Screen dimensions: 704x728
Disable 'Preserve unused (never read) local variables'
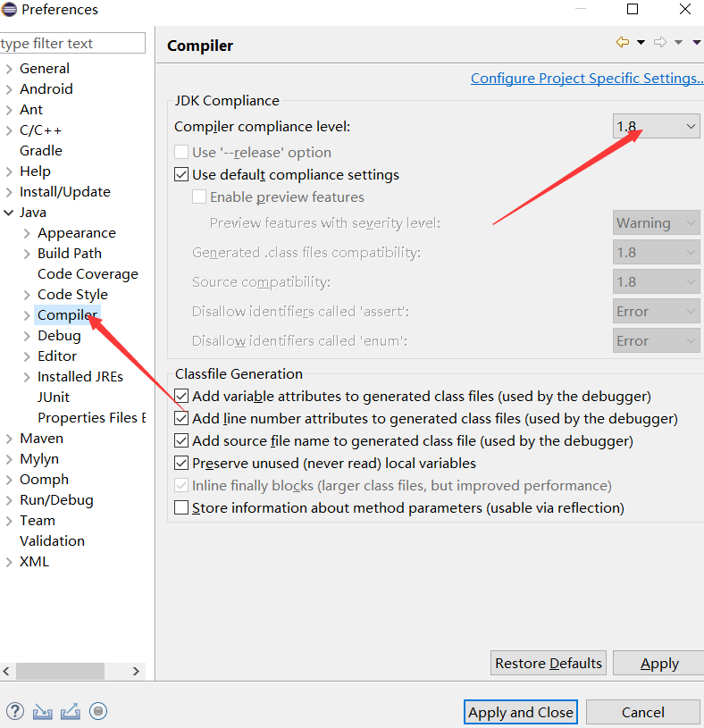click(x=181, y=464)
